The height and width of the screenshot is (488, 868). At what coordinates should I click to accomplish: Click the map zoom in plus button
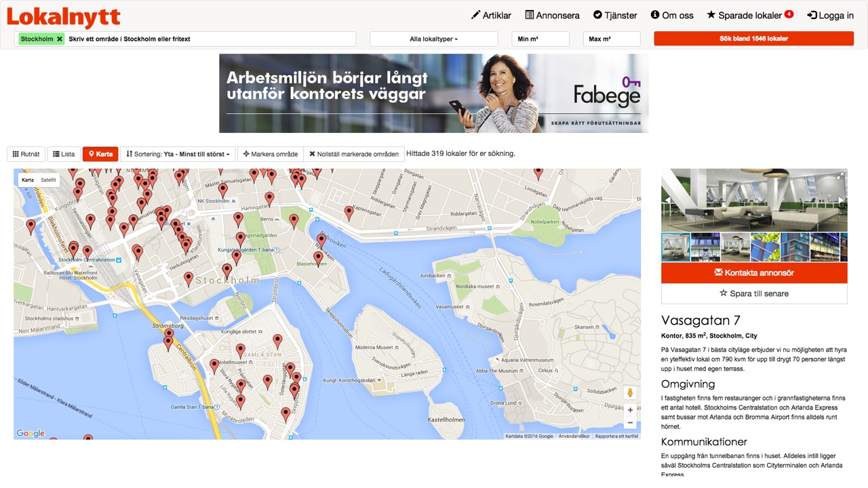[630, 409]
